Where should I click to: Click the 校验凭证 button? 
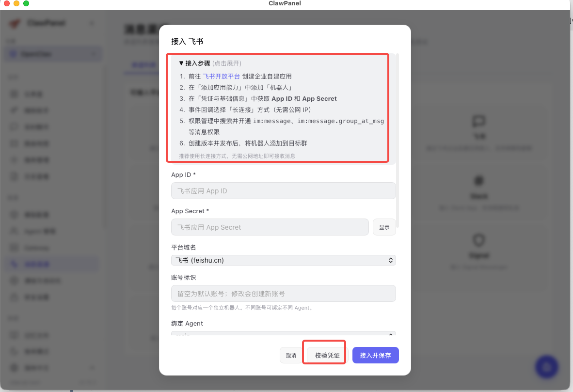[327, 356]
